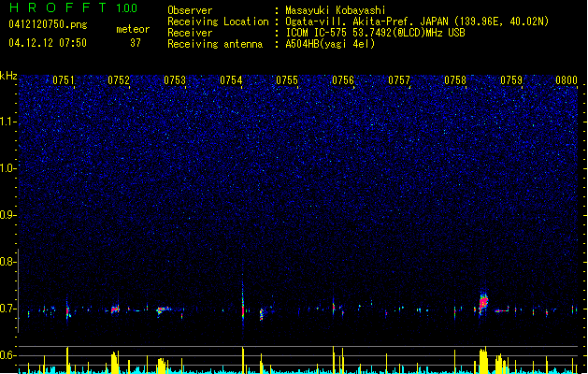Click the 0.6 kHz axis label

coord(7,355)
